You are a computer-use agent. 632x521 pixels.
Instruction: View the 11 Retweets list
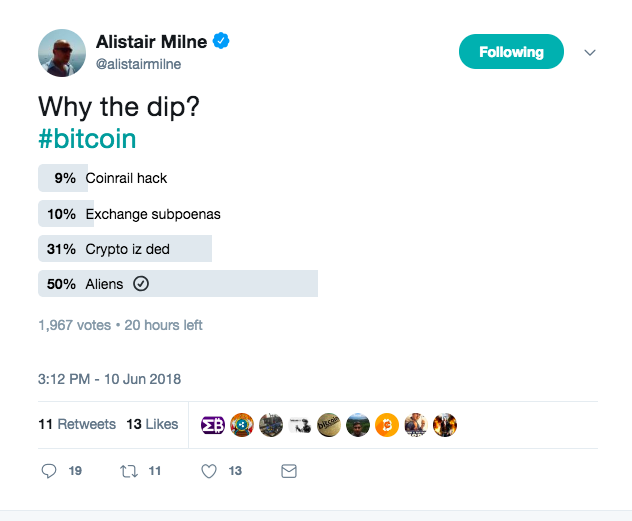coord(77,424)
